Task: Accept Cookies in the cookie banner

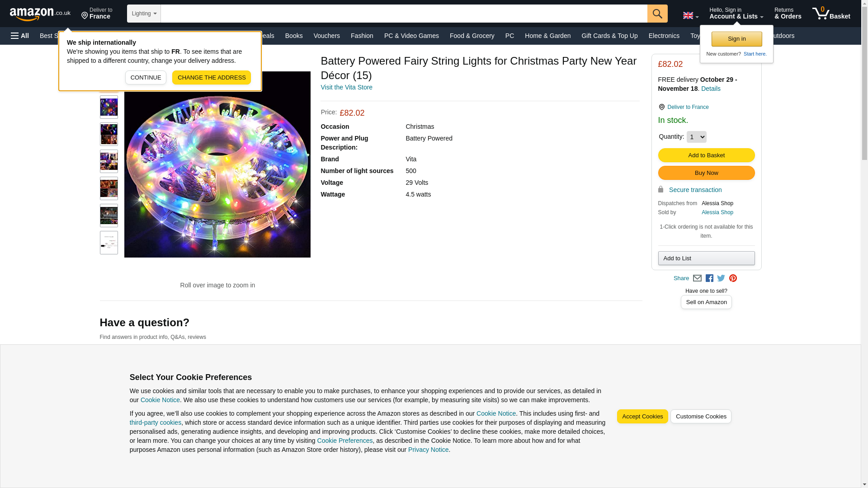Action: tap(642, 417)
